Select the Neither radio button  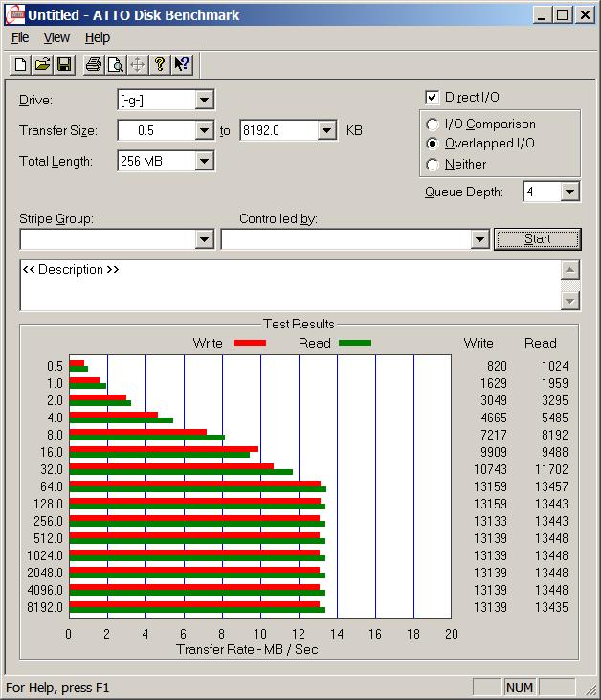(433, 165)
